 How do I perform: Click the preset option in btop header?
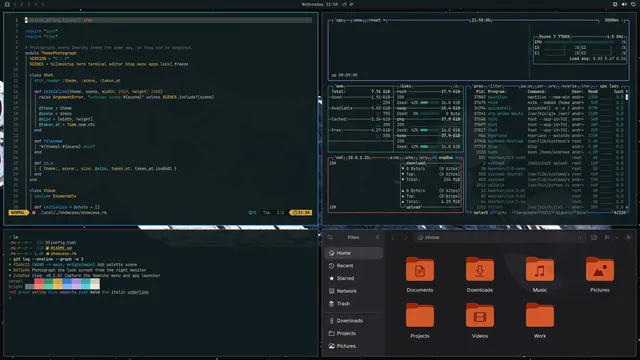tap(374, 20)
